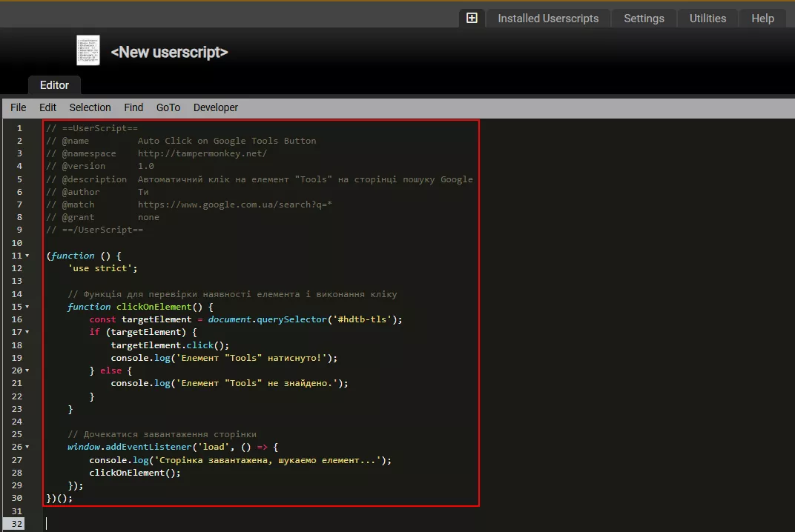Open the Selection menu
The height and width of the screenshot is (532, 795).
90,107
